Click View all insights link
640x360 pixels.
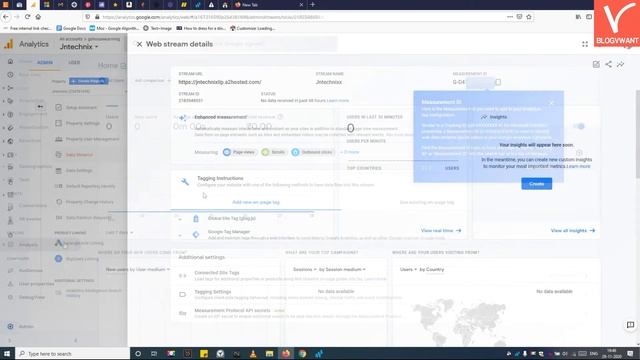click(x=573, y=231)
